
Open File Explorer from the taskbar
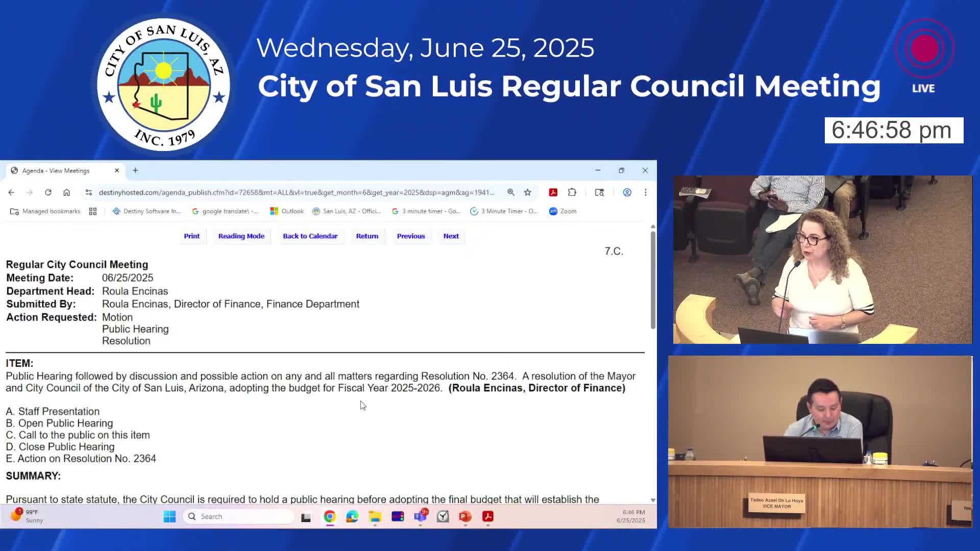tap(375, 517)
